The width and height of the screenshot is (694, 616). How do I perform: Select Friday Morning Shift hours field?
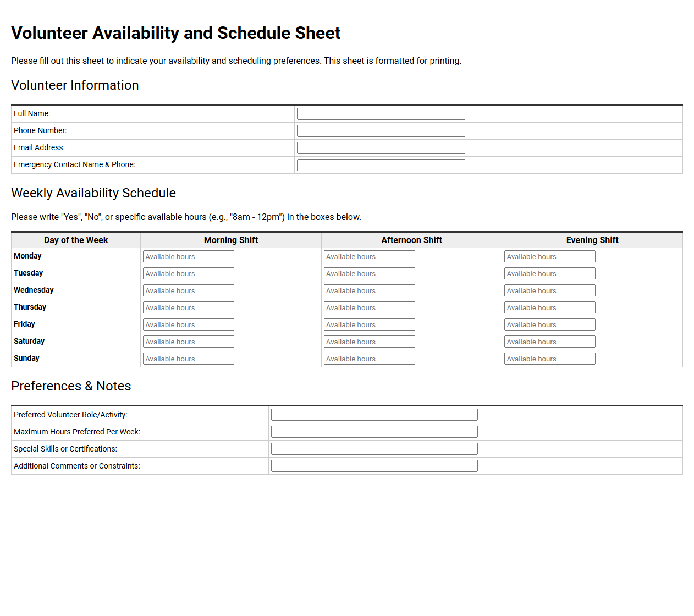coord(189,324)
